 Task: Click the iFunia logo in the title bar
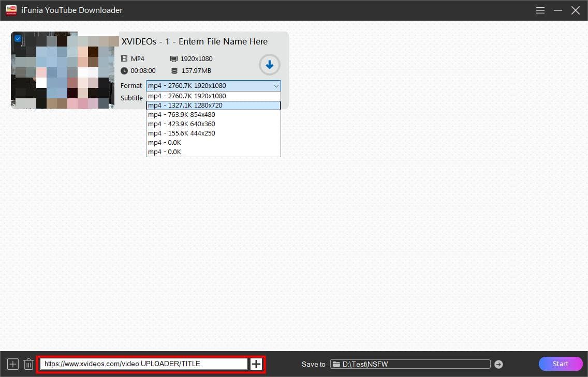(x=11, y=10)
